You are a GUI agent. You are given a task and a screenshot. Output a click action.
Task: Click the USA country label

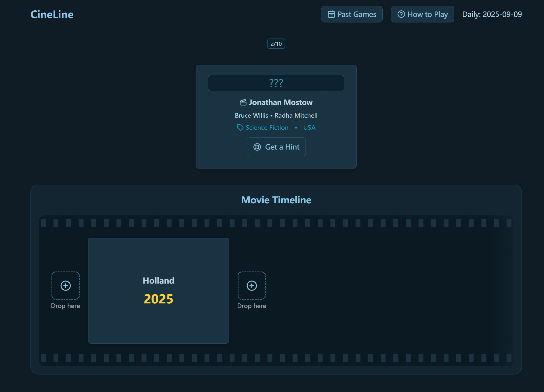[x=309, y=127]
